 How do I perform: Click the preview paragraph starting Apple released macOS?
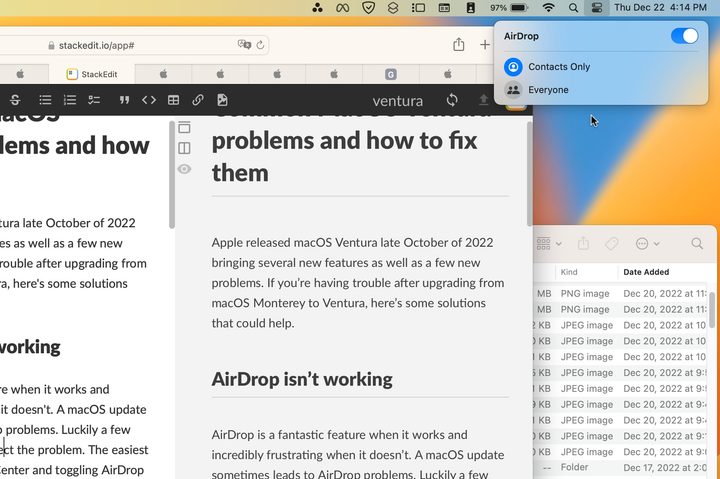pos(358,282)
